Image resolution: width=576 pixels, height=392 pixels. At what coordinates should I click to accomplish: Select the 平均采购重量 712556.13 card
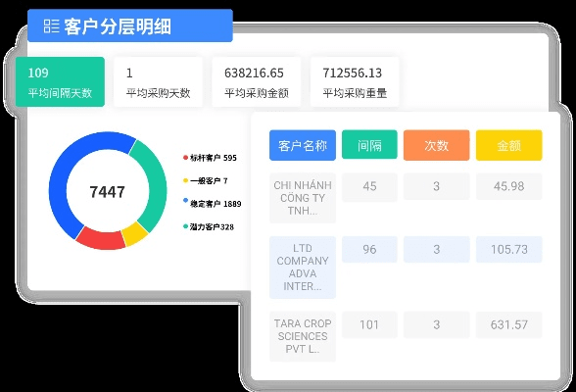tap(355, 81)
